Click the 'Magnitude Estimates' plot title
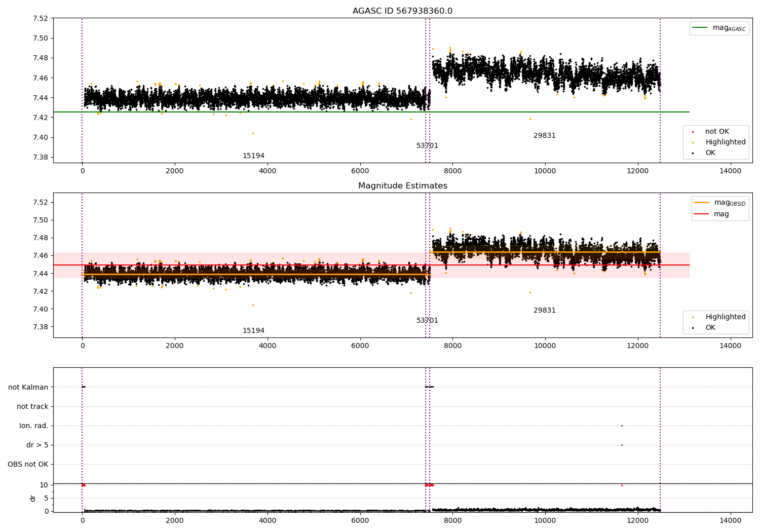The image size is (760, 532). [x=402, y=186]
